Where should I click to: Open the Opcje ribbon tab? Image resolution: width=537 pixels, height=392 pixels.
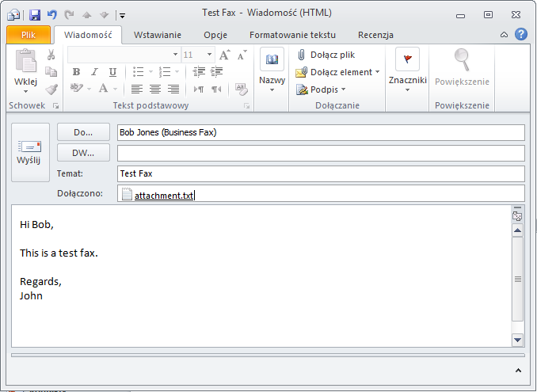tap(215, 35)
